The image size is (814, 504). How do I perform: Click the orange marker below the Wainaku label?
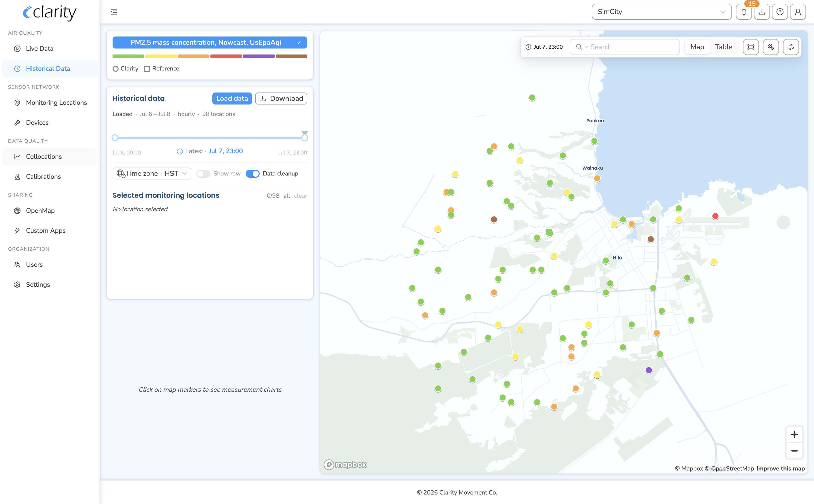(597, 178)
